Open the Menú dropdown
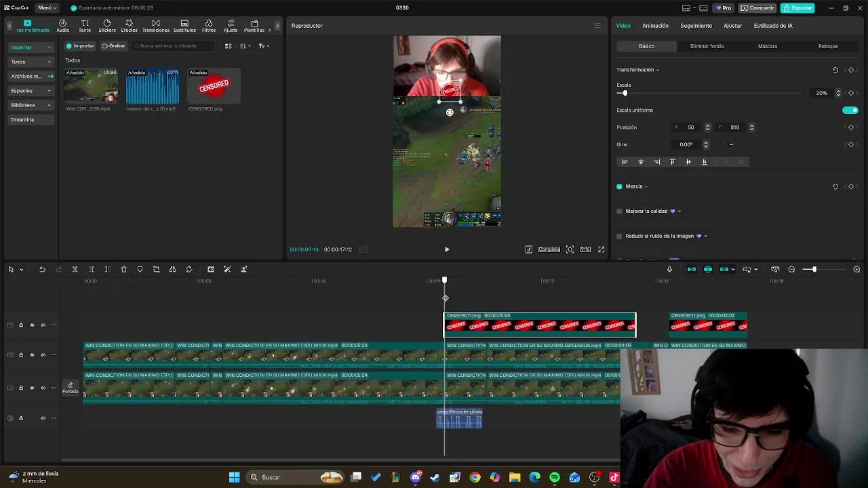868x488 pixels. [47, 7]
